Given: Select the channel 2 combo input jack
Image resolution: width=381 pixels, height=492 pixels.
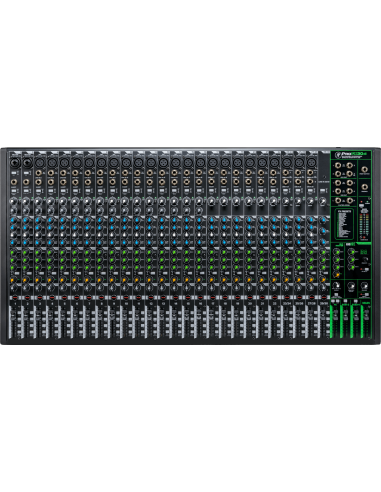Looking at the screenshot, I should tap(27, 163).
